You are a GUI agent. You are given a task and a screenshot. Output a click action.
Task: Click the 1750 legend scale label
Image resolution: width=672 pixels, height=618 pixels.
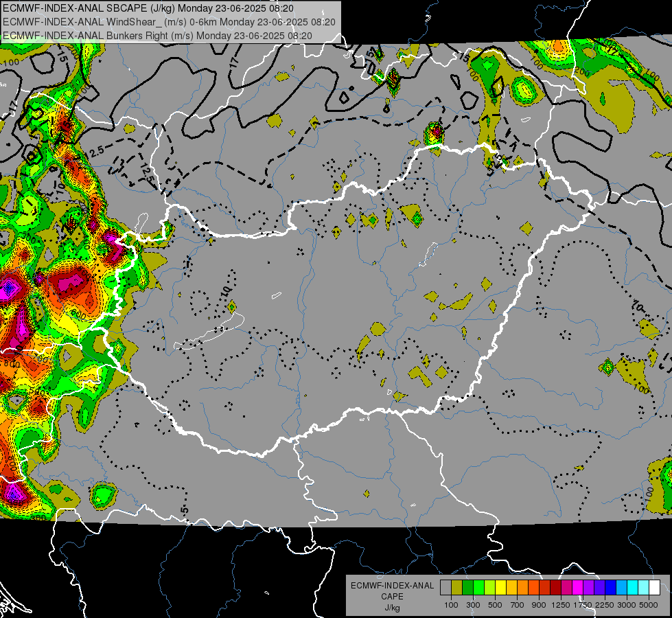pos(583,605)
